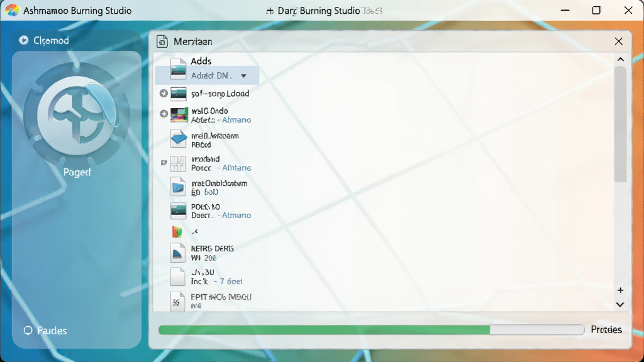Image resolution: width=644 pixels, height=362 pixels.
Task: Select the Paides option in sidebar
Action: (x=52, y=331)
